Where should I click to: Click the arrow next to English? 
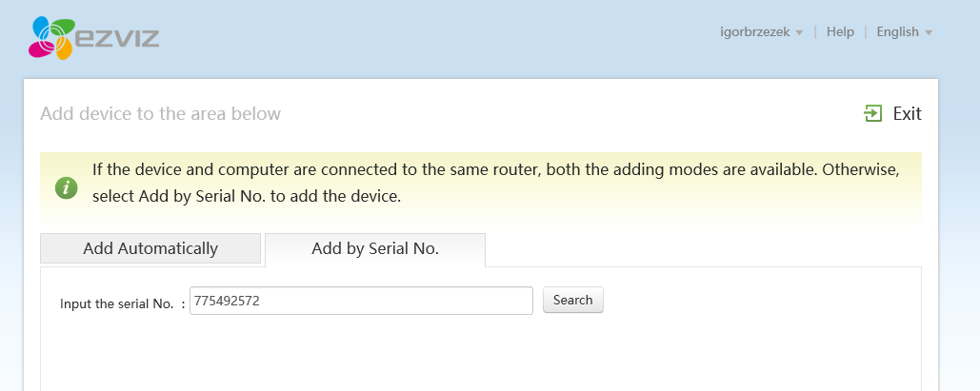(929, 33)
